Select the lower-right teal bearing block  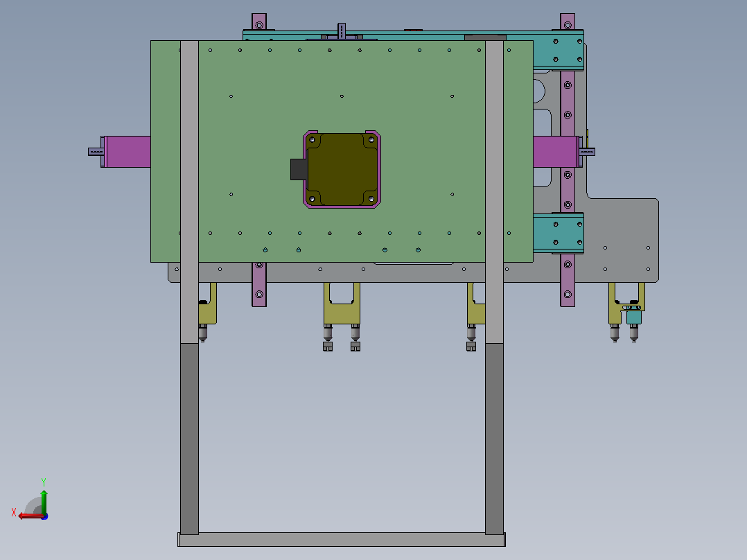coord(559,233)
